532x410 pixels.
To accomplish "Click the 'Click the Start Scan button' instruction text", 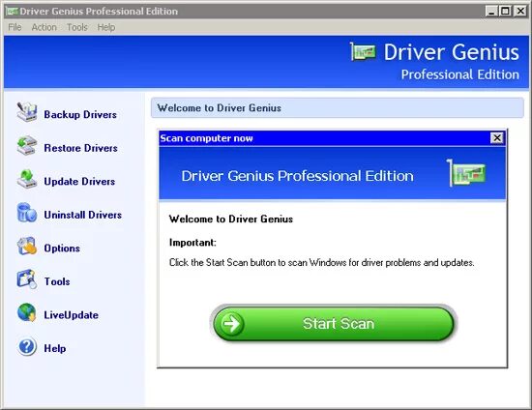I will point(322,262).
